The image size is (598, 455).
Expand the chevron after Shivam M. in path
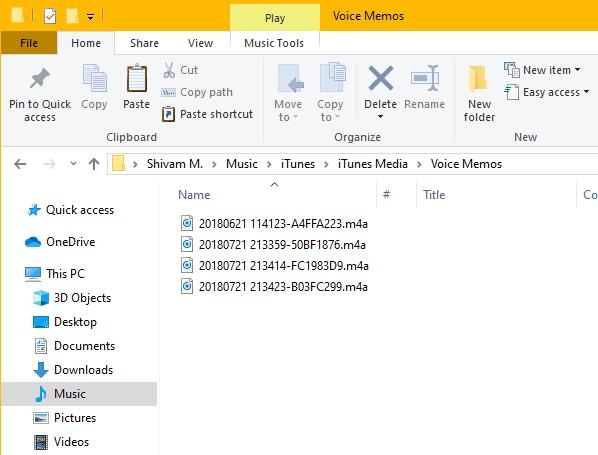tap(214, 164)
